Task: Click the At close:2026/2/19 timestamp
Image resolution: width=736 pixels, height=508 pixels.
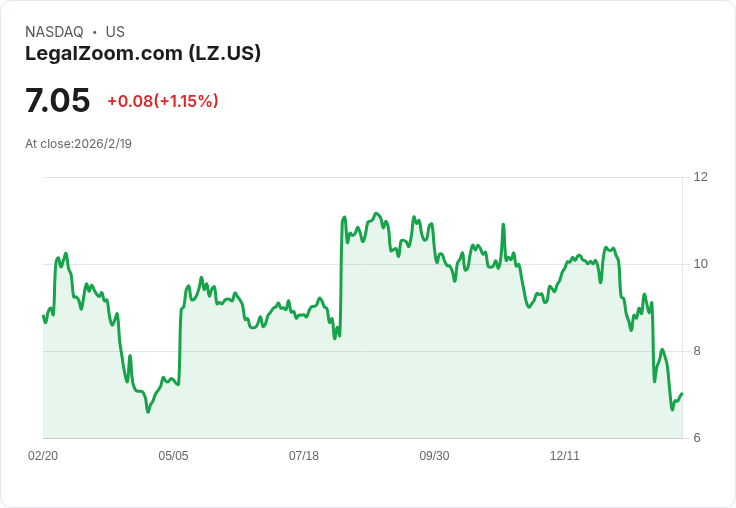Action: point(78,144)
